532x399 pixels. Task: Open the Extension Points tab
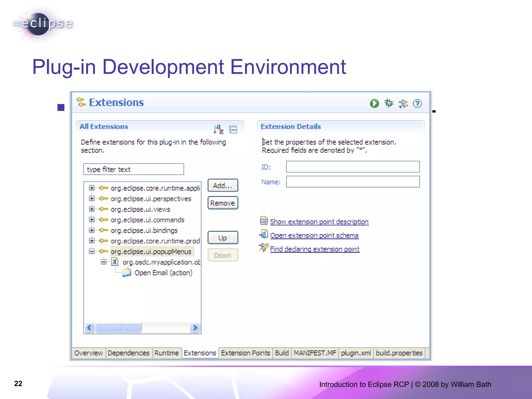coord(245,353)
